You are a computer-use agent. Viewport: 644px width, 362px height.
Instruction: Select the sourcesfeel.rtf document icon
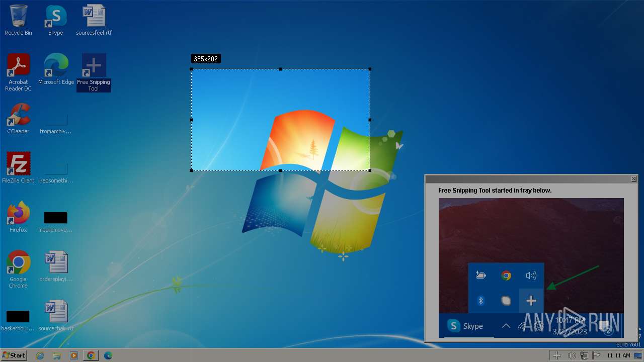point(94,20)
